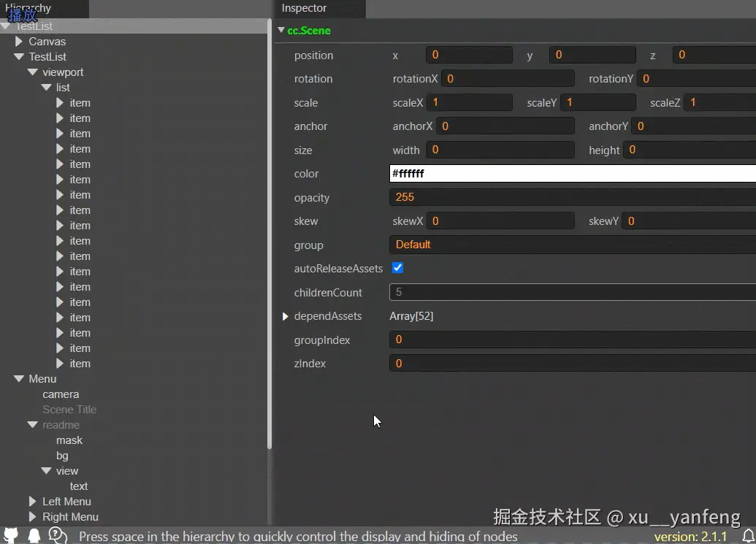Image resolution: width=756 pixels, height=544 pixels.
Task: Expand the Right Menu node
Action: (x=31, y=517)
